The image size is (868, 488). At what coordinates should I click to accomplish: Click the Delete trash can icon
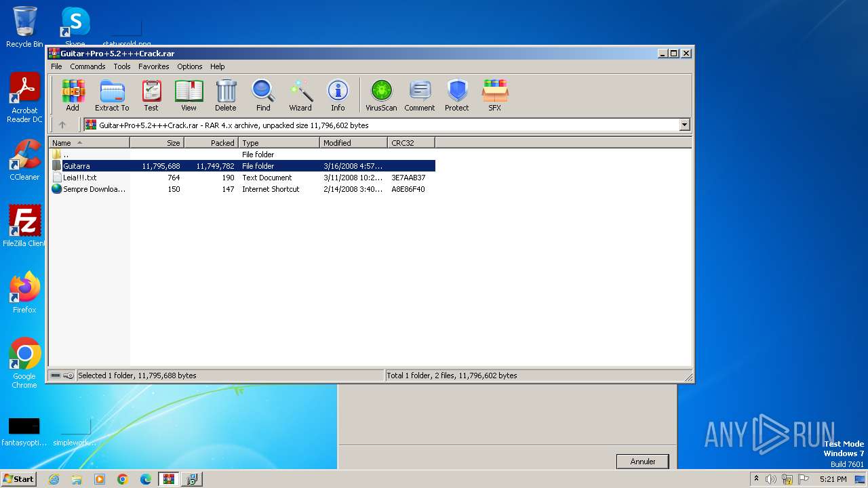(x=226, y=96)
